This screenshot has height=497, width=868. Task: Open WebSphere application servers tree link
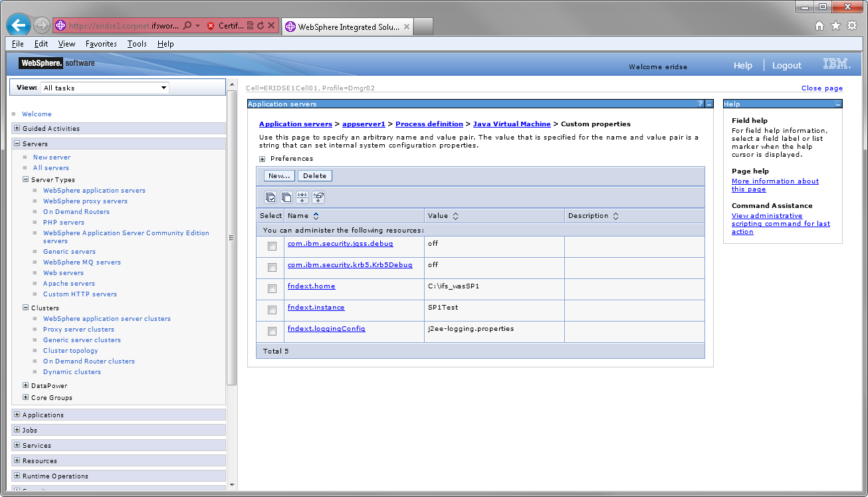[x=94, y=191]
